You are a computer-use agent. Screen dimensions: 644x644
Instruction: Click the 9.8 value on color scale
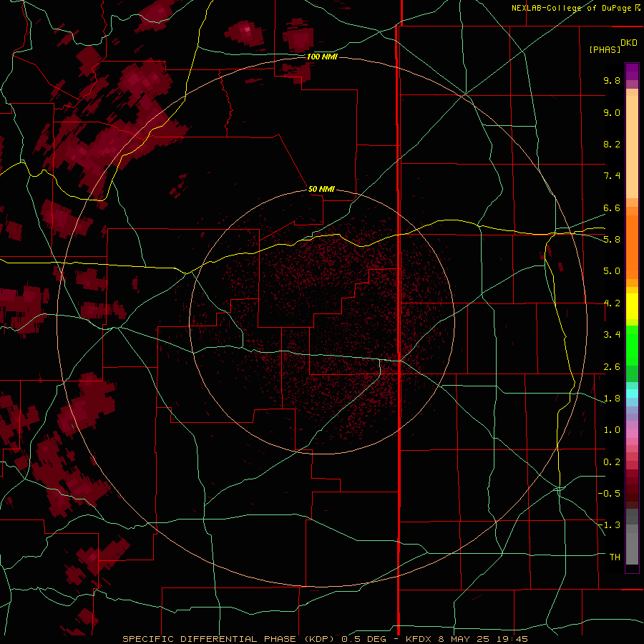612,80
